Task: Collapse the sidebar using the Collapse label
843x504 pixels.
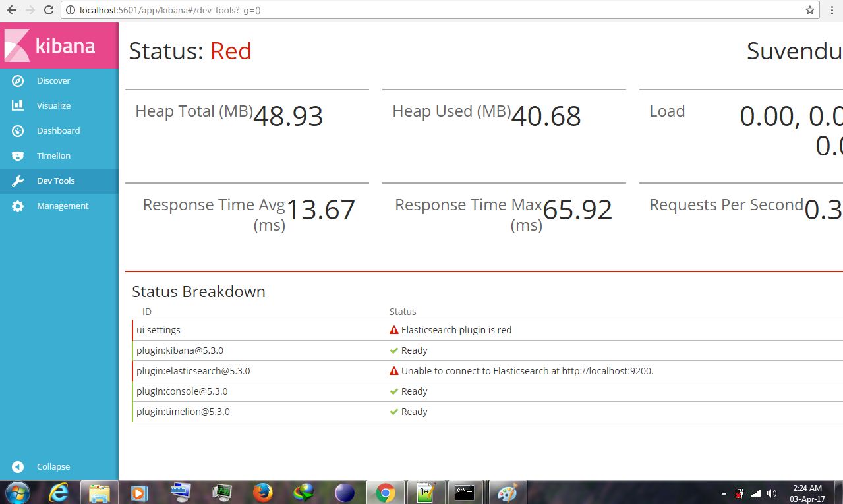Action: 53,466
